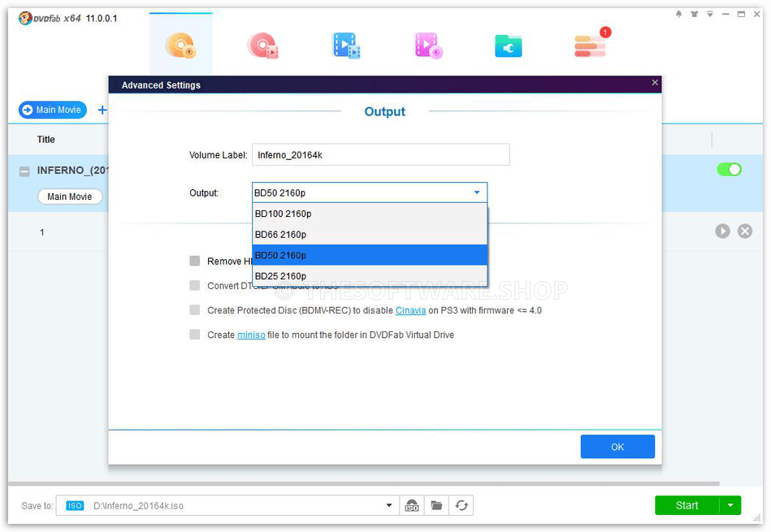Check the Remove HD audio checkbox
Image resolution: width=771 pixels, height=532 pixels.
[x=195, y=261]
